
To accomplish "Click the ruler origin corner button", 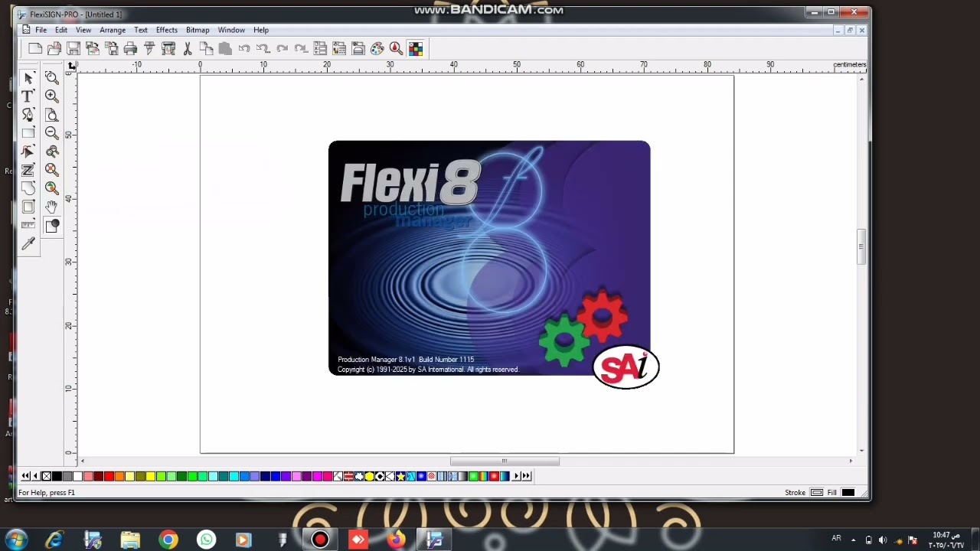I will (71, 66).
